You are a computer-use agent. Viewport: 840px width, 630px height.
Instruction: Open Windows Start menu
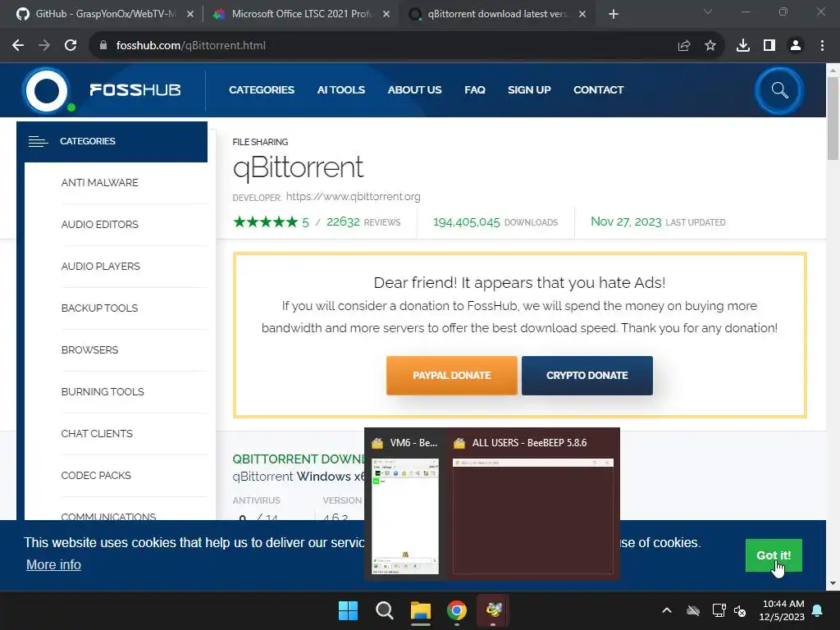pos(348,610)
